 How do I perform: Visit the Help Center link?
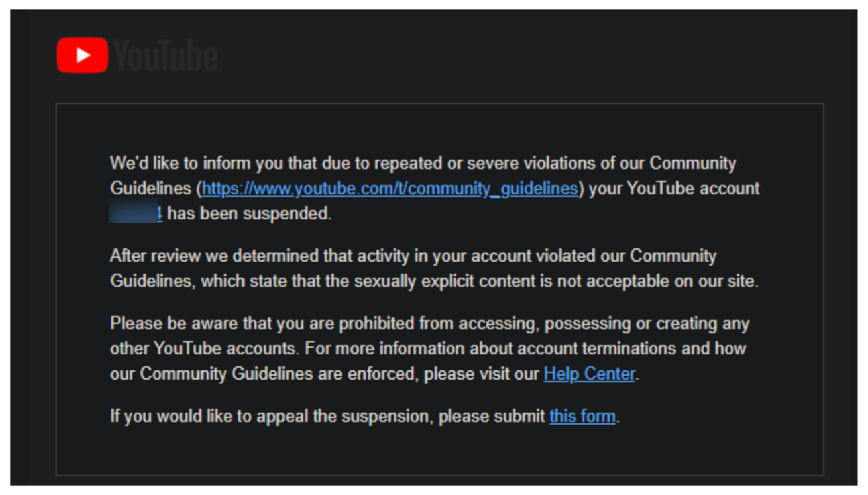[x=589, y=374]
